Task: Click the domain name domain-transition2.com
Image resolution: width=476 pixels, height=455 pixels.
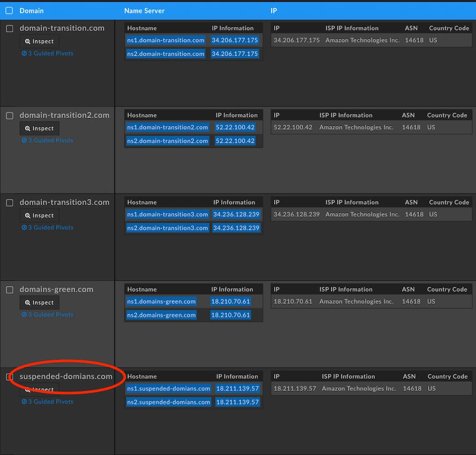Action: [64, 115]
